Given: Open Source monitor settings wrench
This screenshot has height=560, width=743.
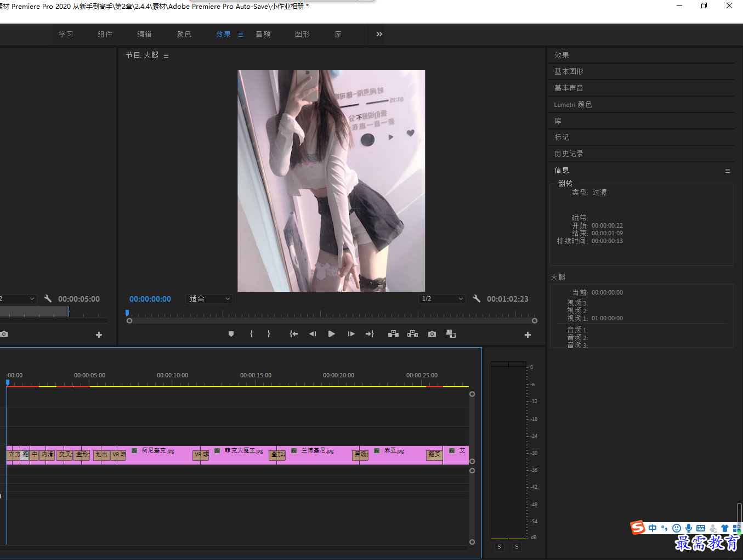Looking at the screenshot, I should tap(48, 298).
